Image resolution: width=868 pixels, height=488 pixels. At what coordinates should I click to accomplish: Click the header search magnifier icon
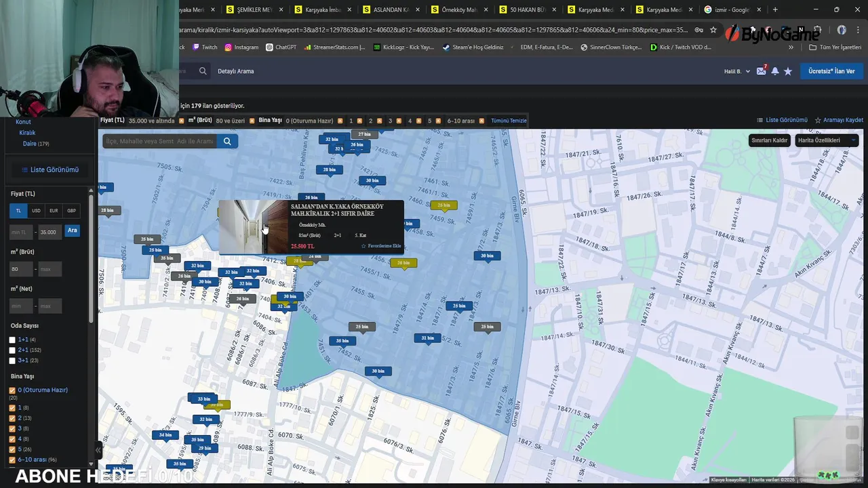click(x=203, y=71)
